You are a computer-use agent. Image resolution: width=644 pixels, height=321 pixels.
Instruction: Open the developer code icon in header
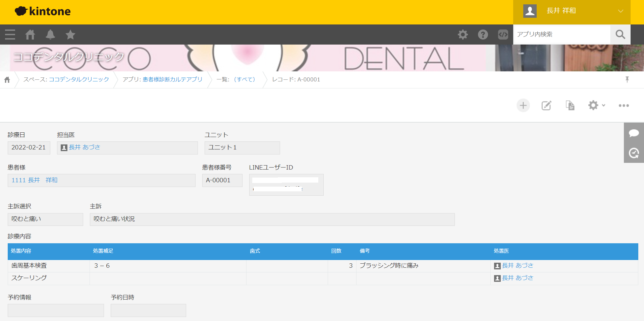[503, 35]
